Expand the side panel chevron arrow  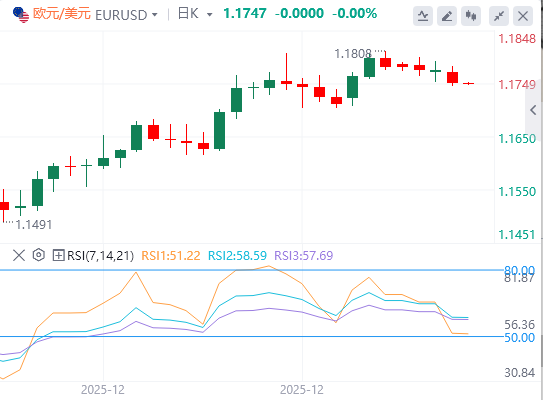534,110
